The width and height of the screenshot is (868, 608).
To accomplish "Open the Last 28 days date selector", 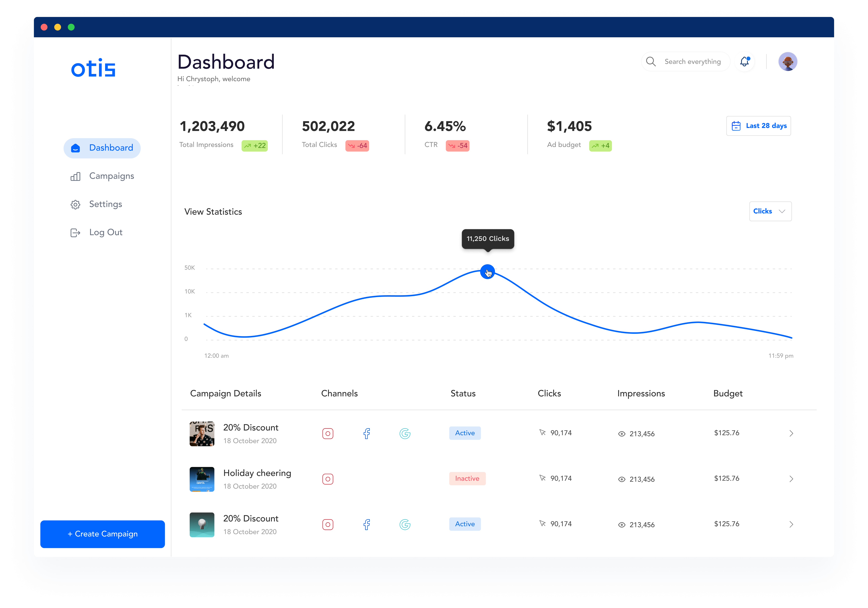I will tap(758, 126).
